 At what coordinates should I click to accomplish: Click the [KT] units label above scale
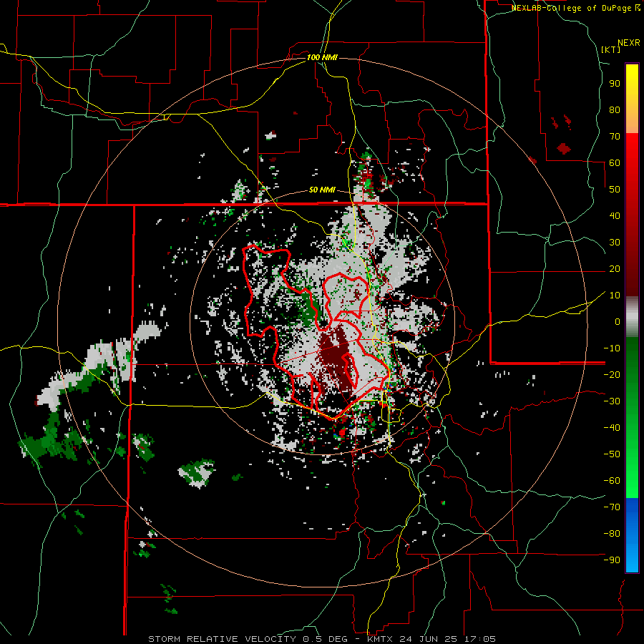(x=611, y=49)
